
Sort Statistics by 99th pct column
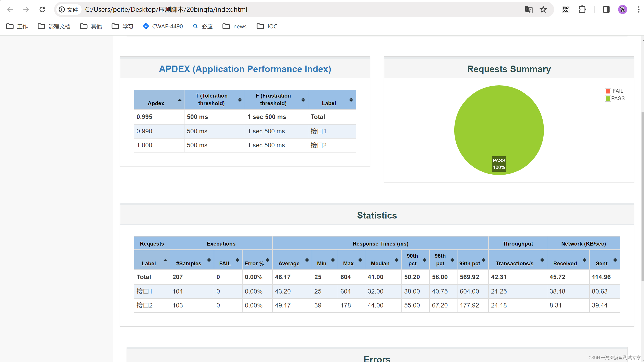click(x=473, y=260)
